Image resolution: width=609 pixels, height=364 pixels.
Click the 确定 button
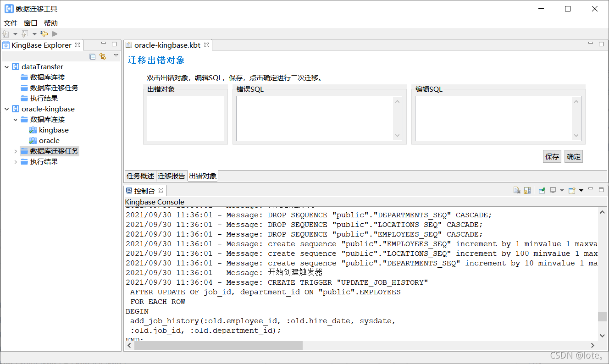(x=574, y=156)
